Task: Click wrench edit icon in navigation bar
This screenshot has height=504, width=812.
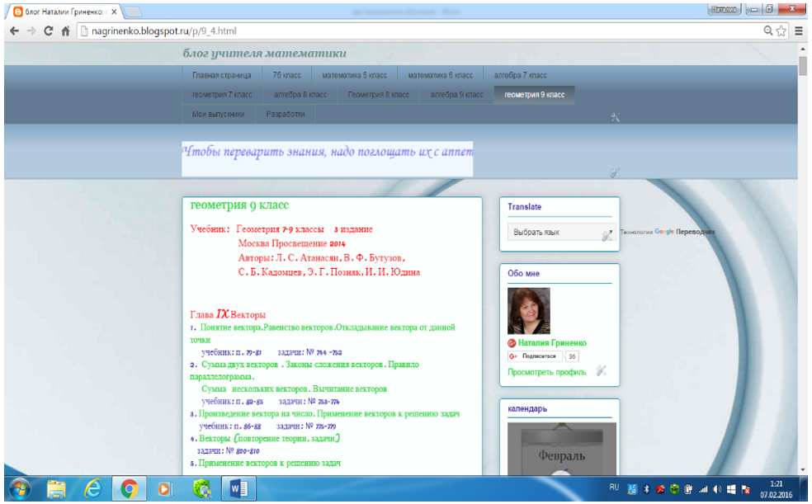Action: (615, 117)
